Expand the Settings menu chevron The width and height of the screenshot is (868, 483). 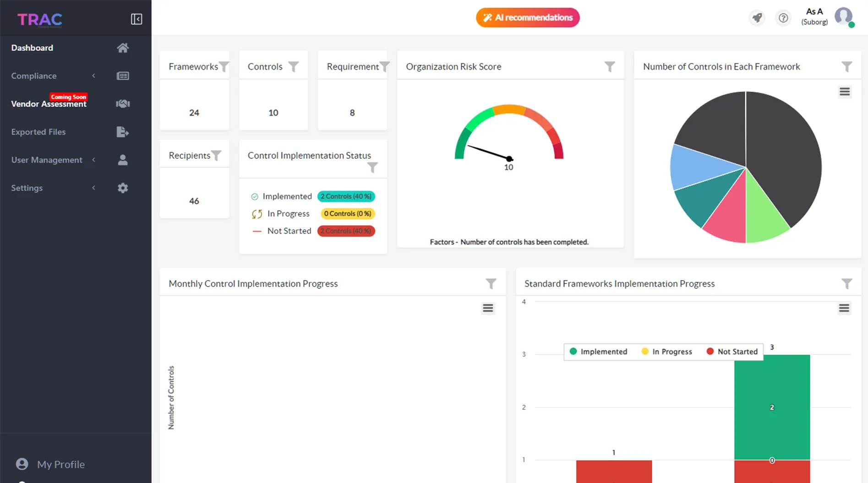point(94,188)
